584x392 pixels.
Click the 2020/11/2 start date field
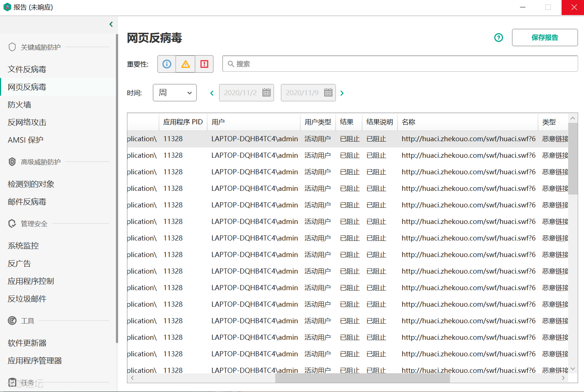(247, 93)
